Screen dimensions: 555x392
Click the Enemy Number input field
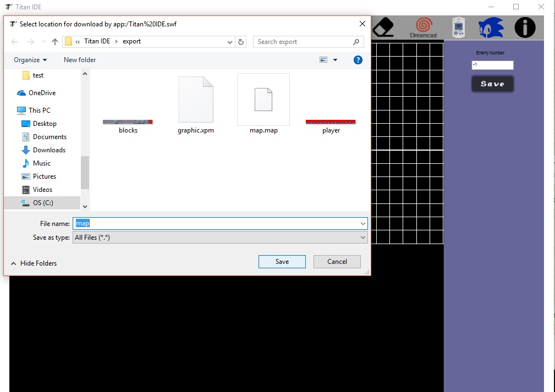coord(492,65)
